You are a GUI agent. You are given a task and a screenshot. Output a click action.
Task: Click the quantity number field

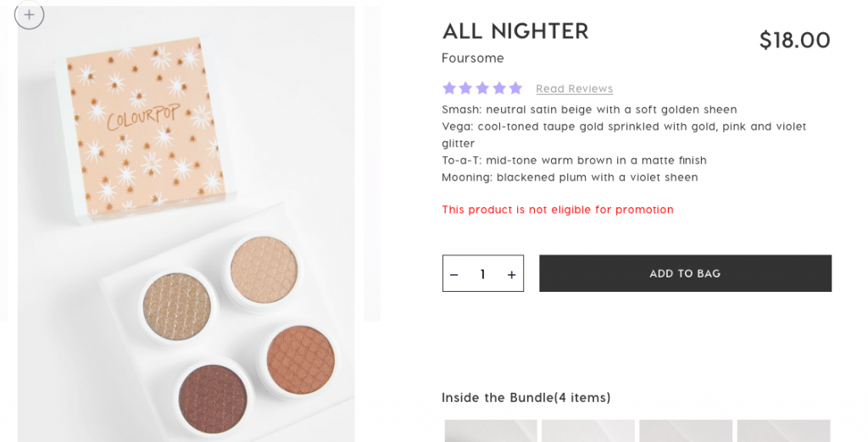(482, 274)
